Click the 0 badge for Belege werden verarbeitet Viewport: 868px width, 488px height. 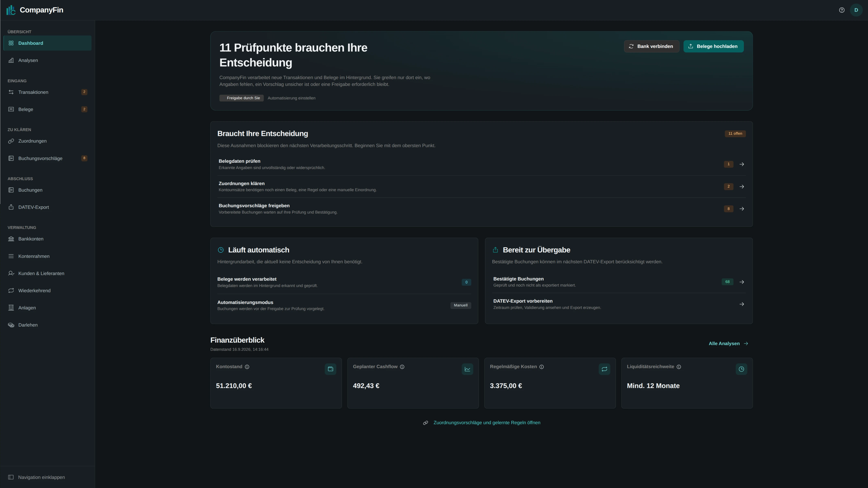click(x=466, y=282)
